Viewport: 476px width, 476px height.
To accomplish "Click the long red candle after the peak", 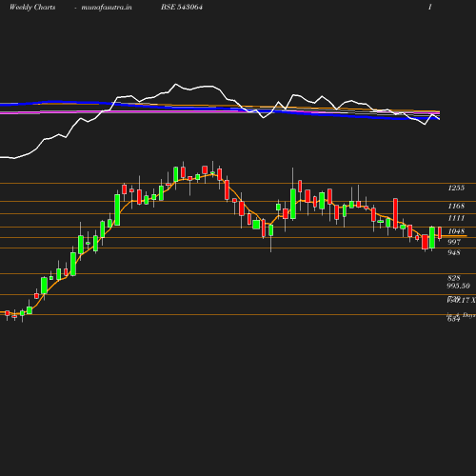I will [227, 189].
